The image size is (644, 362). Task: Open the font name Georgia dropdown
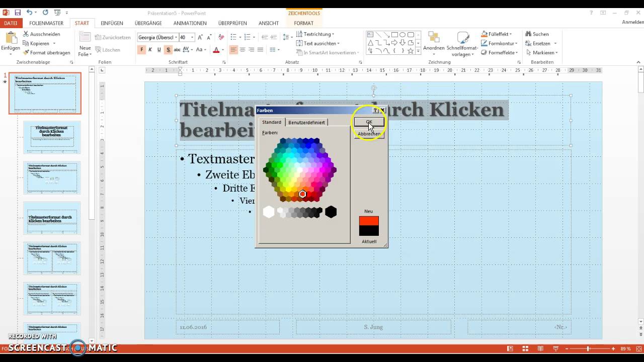pyautogui.click(x=176, y=37)
